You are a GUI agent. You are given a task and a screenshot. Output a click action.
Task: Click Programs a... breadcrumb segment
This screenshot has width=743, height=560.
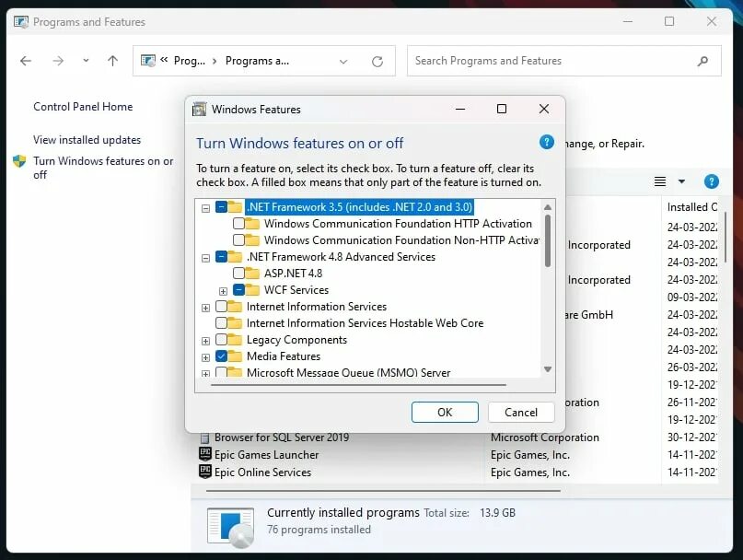(257, 61)
